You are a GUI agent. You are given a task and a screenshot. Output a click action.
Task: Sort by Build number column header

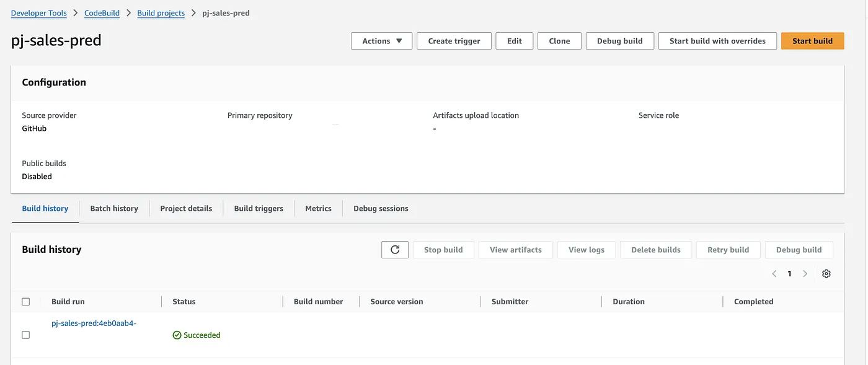point(319,302)
